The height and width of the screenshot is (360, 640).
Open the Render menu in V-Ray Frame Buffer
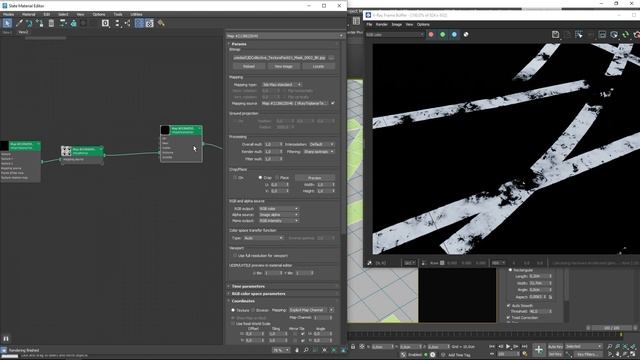pyautogui.click(x=382, y=24)
